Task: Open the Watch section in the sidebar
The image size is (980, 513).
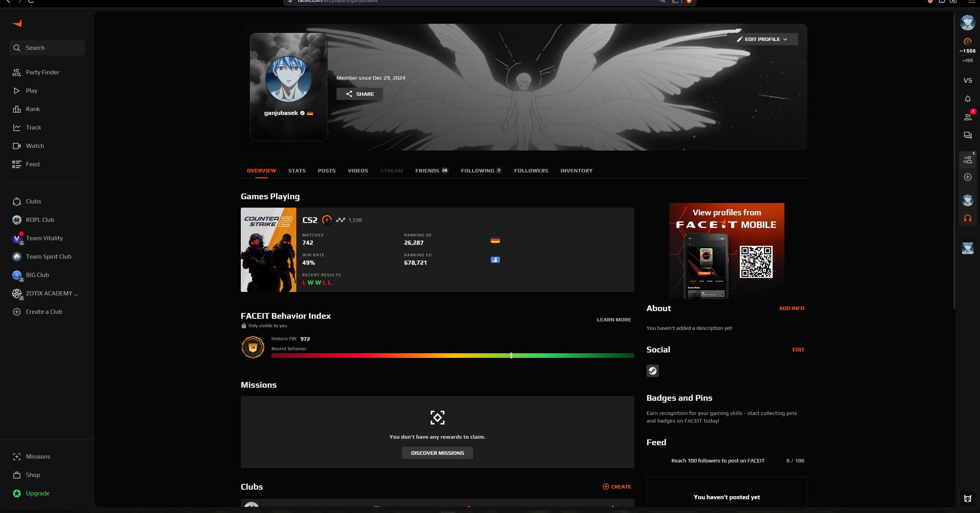Action: 34,146
